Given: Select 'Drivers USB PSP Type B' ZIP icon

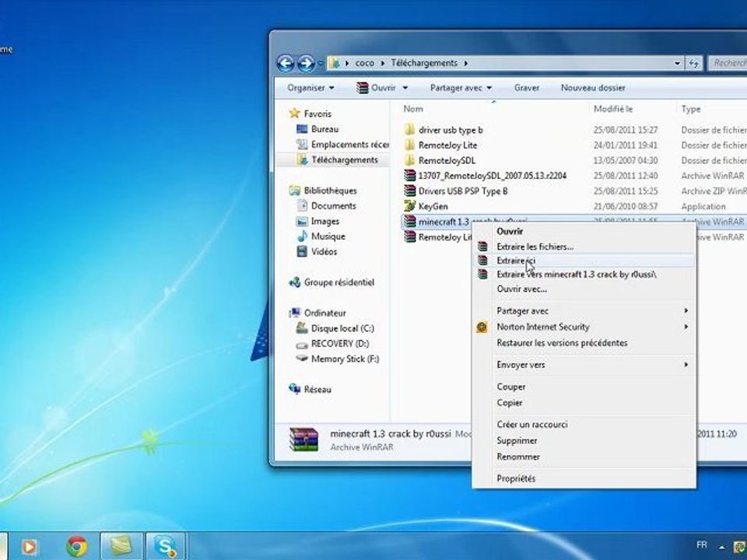Looking at the screenshot, I should (409, 191).
